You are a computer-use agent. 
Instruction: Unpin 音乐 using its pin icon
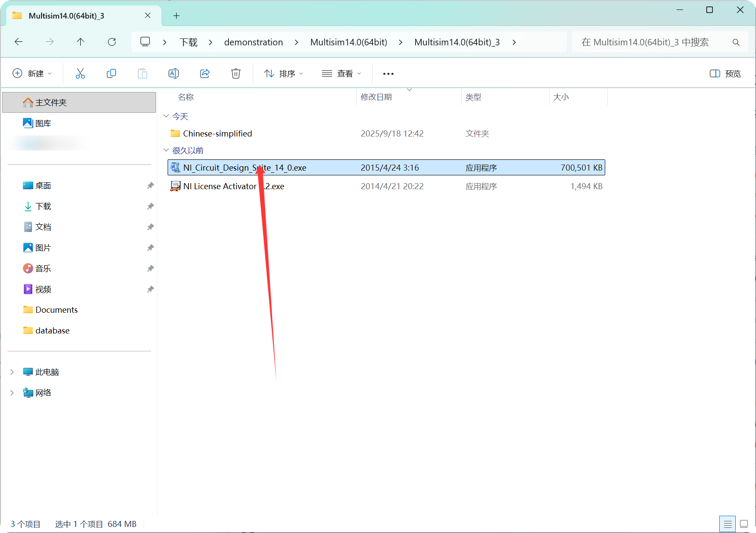150,268
